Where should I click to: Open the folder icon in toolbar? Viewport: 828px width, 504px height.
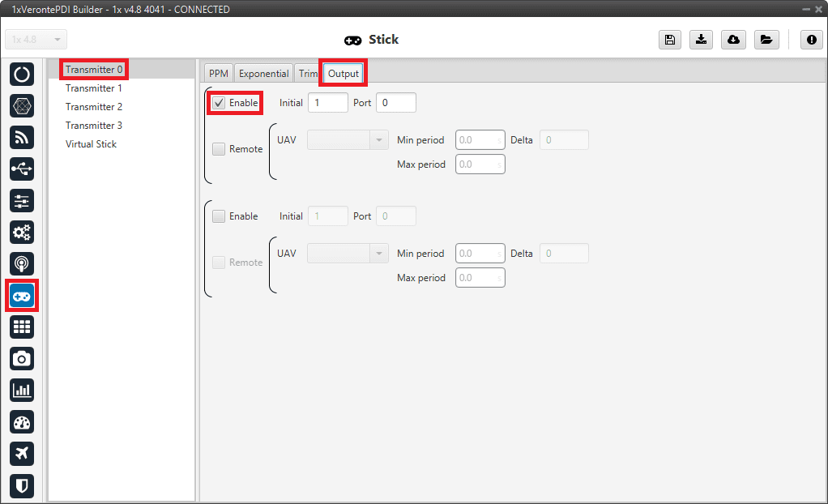pos(766,40)
